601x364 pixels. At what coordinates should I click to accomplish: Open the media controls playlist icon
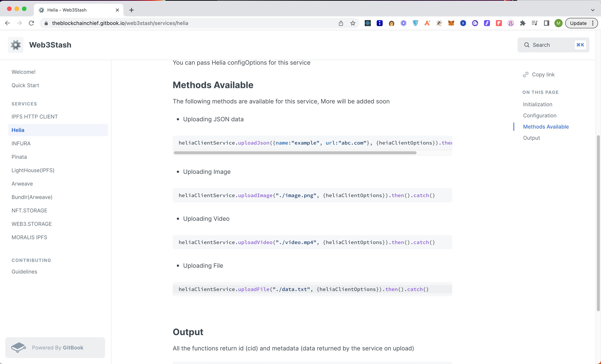pos(534,23)
